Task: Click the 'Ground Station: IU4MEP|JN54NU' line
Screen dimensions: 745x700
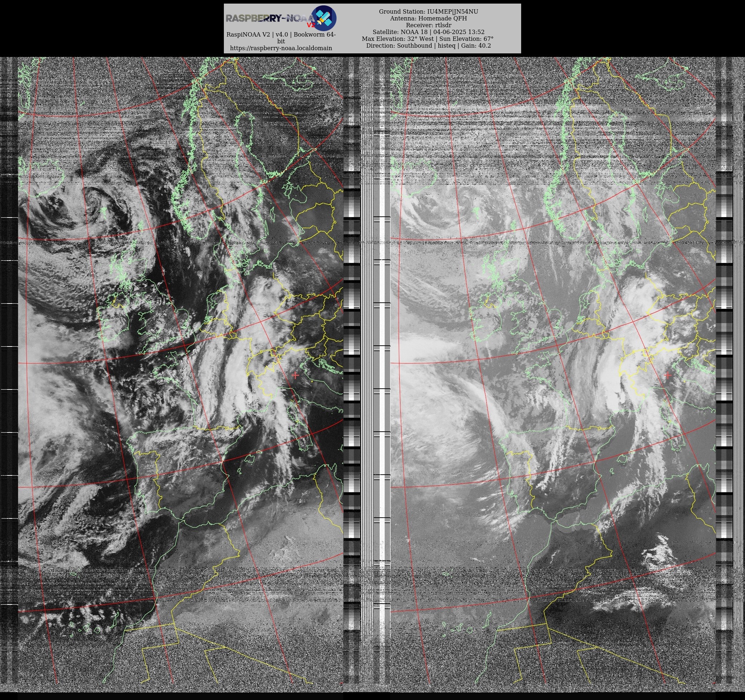Action: click(428, 11)
